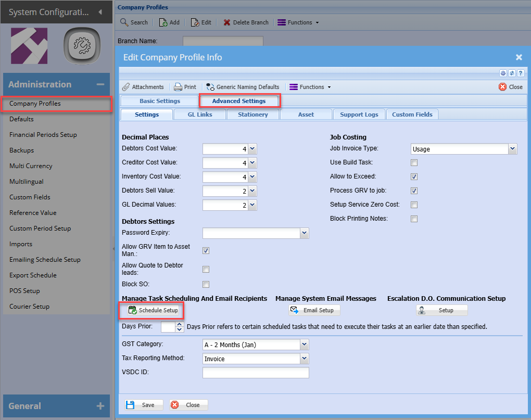Open the Password Expiry dropdown
Image resolution: width=531 pixels, height=420 pixels.
(x=304, y=233)
